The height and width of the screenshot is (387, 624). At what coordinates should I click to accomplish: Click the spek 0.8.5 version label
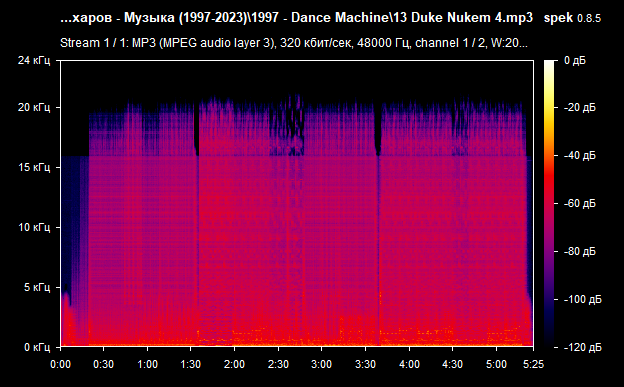[572, 18]
